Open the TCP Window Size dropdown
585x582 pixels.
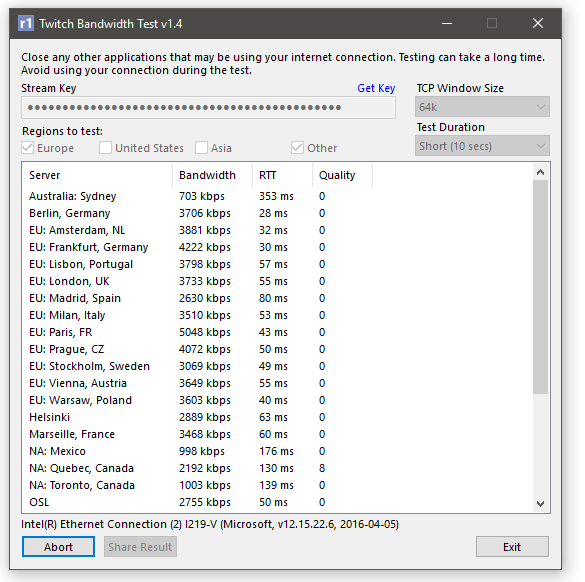482,107
